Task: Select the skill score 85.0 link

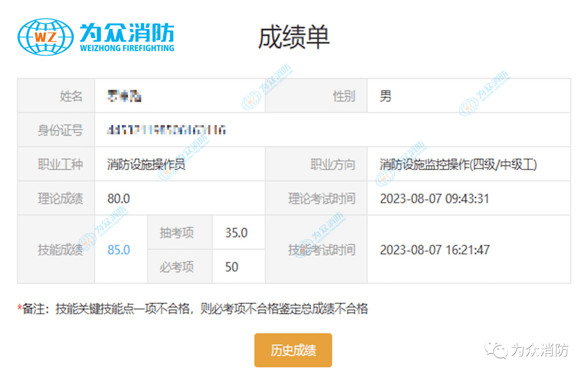Action: click(119, 250)
